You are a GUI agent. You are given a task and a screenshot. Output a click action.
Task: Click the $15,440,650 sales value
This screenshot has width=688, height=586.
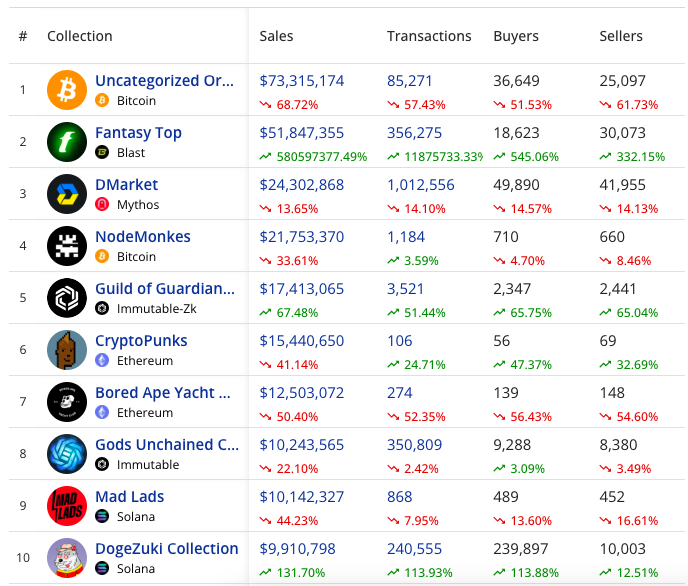click(x=301, y=341)
